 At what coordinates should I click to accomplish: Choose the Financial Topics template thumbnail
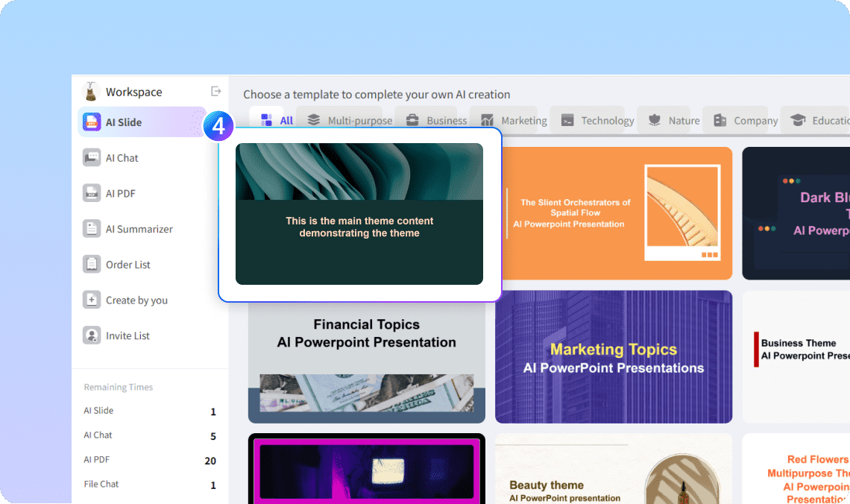366,357
